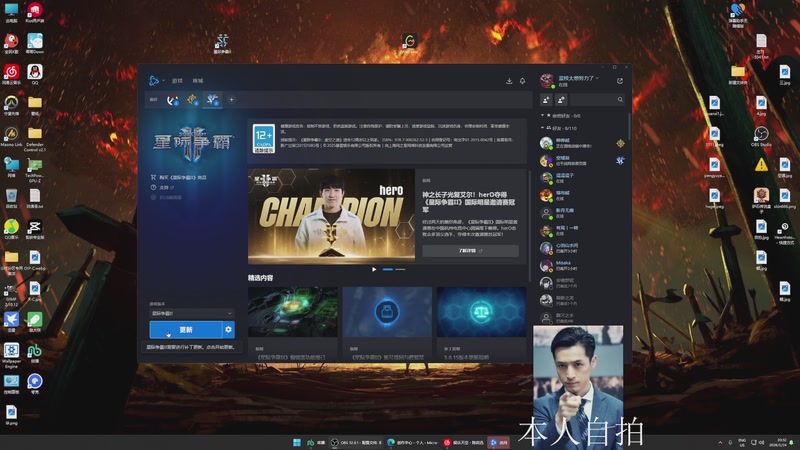Click the 了解详情 button on news banner
Viewport: 800px width, 450px height.
pos(470,251)
